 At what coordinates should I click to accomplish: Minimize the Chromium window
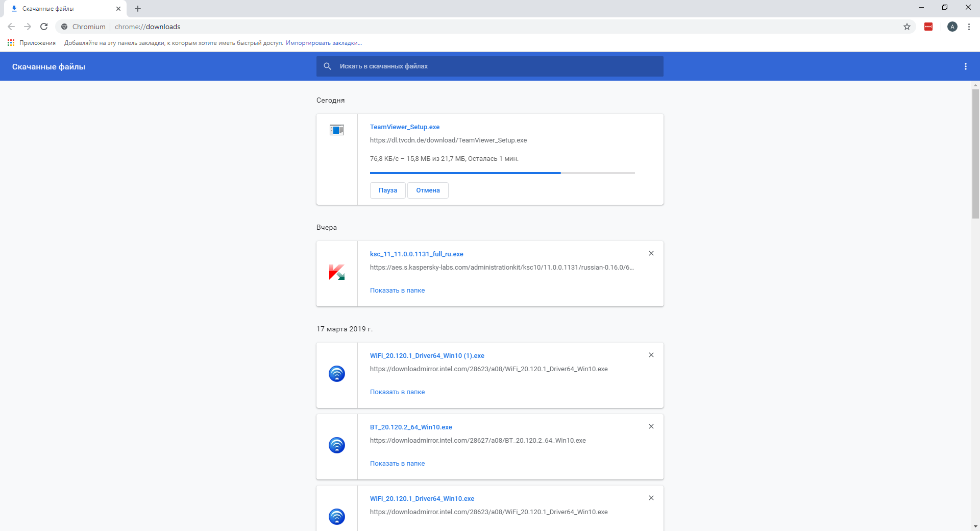pyautogui.click(x=921, y=8)
